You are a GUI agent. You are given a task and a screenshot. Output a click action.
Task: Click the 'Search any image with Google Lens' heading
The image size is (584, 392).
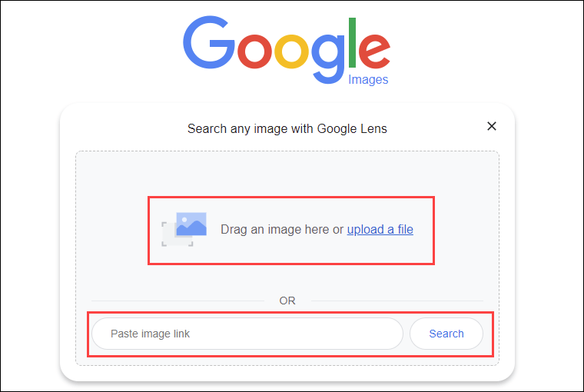tap(287, 128)
